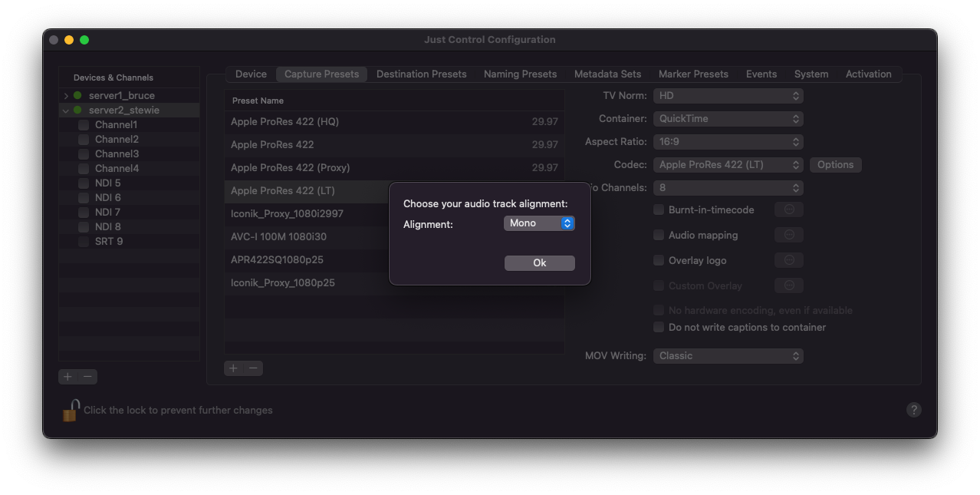This screenshot has height=495, width=980.
Task: Enable Burnt-in-timecode checkbox
Action: coord(659,210)
